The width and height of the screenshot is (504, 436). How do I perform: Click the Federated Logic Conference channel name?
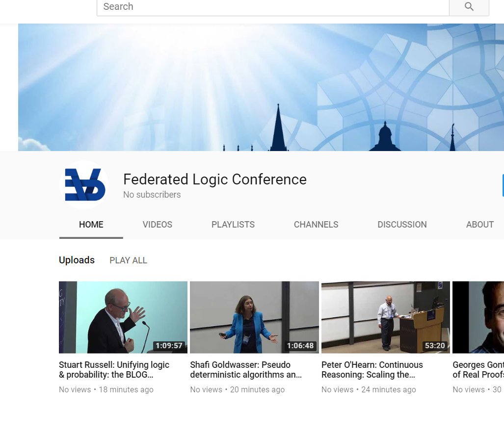coord(214,180)
